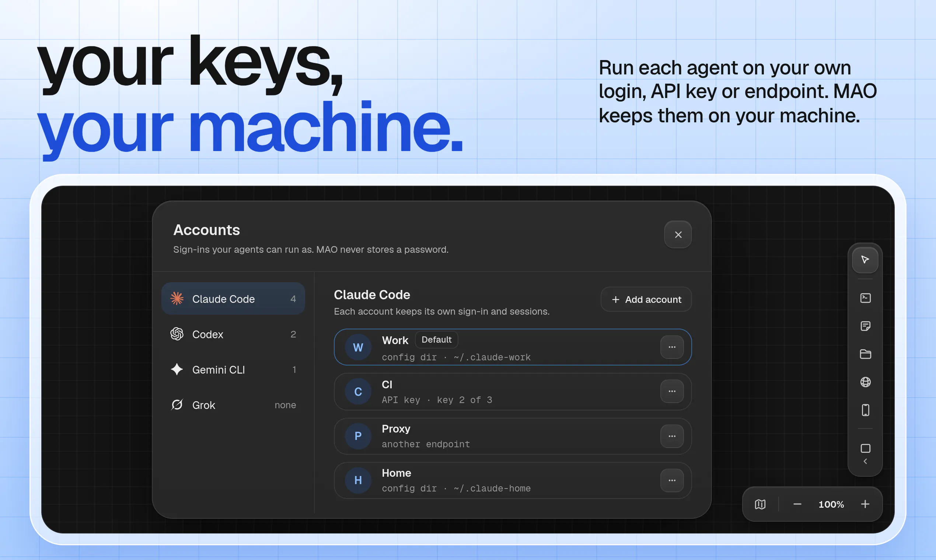Select the Proxy account row

coord(513,436)
